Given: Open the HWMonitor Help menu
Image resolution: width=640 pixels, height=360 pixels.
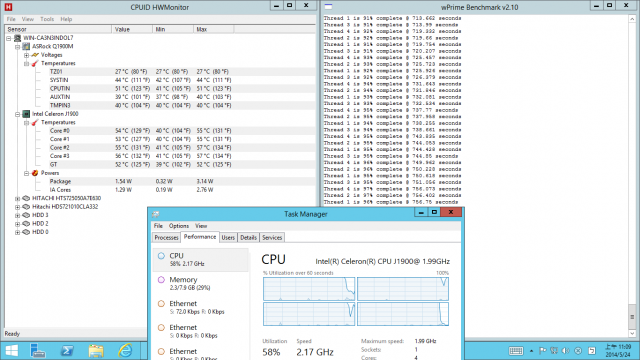Looking at the screenshot, I should [66, 19].
